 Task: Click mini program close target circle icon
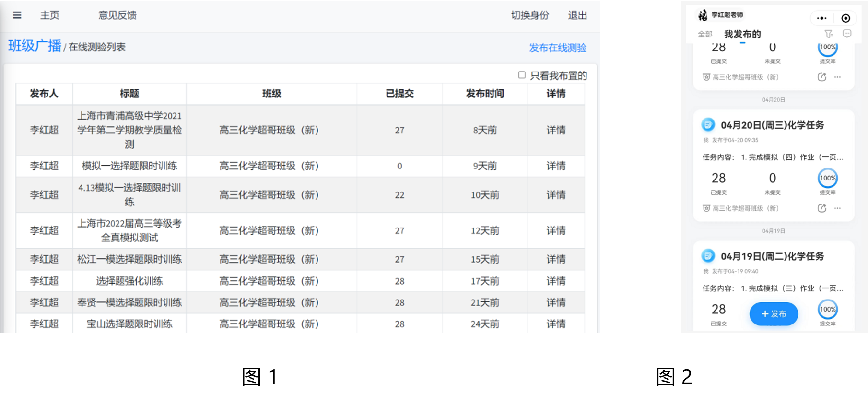coord(846,18)
